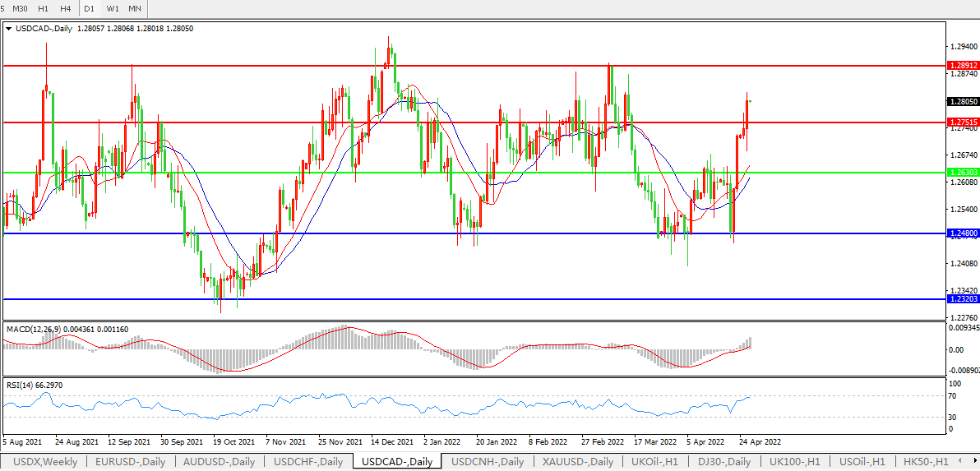
Task: Switch to M30 timeframe
Action: point(20,8)
